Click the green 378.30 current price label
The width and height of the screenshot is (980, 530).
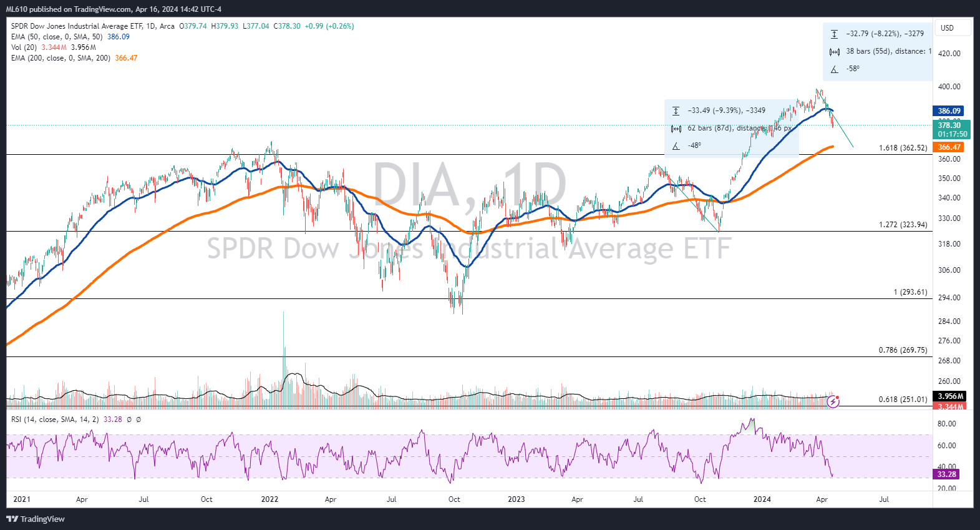pos(952,130)
